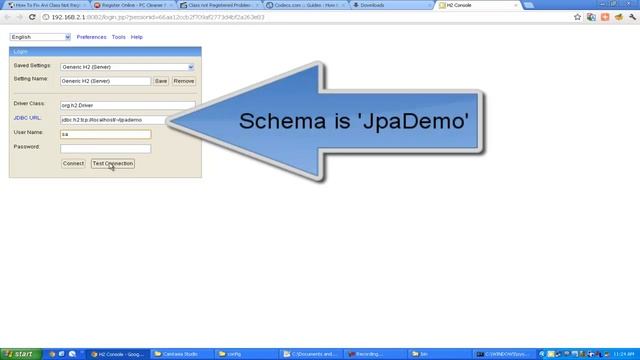The image size is (640, 360).
Task: Open the Tools link
Action: [x=119, y=37]
